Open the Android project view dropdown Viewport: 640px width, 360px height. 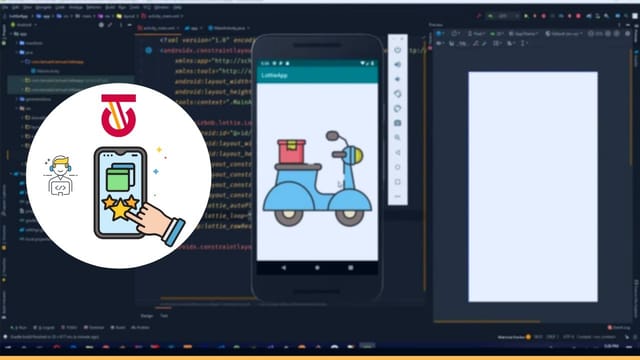[x=25, y=25]
